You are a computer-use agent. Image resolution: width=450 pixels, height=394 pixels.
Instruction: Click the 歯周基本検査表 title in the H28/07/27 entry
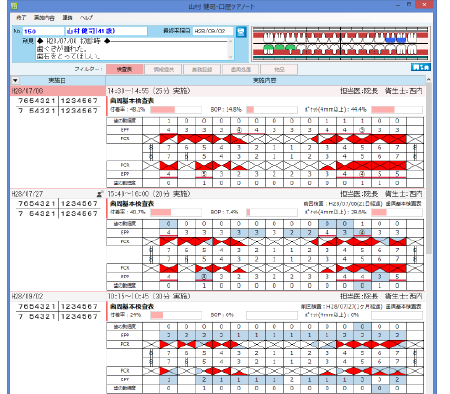point(132,203)
